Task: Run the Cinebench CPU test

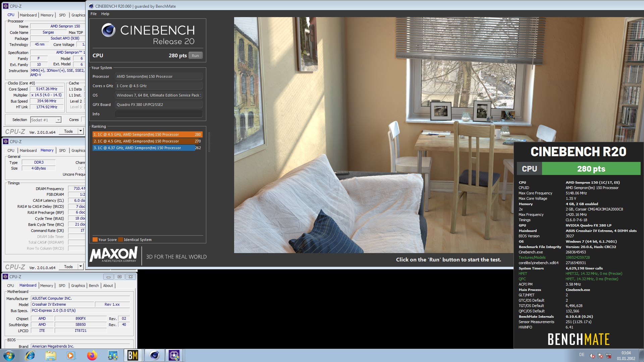Action: tap(195, 56)
